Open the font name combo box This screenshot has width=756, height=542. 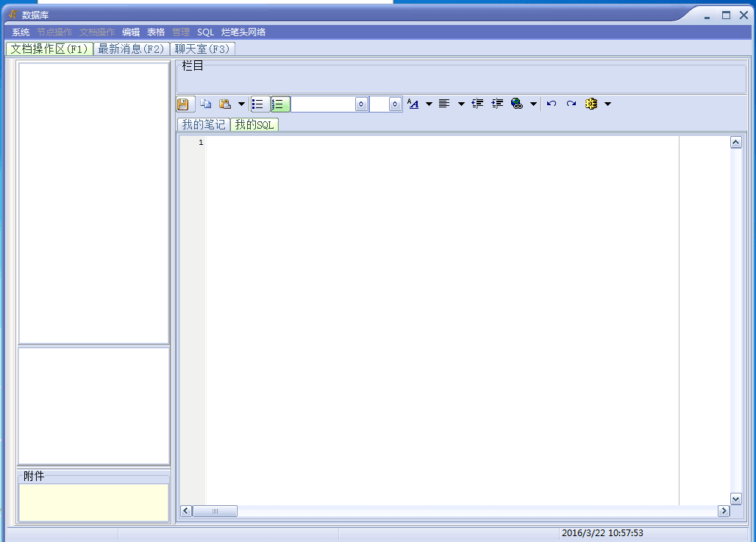(x=329, y=104)
